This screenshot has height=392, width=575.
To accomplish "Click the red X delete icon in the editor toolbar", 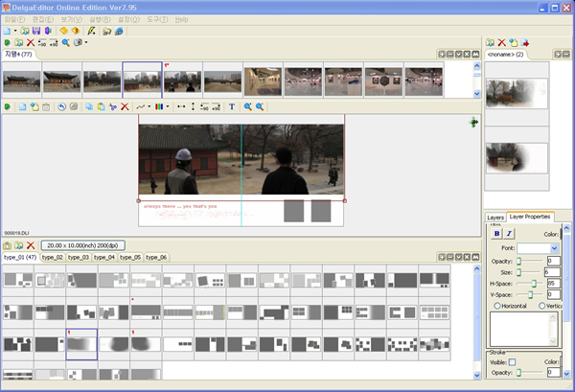I will pyautogui.click(x=125, y=106).
